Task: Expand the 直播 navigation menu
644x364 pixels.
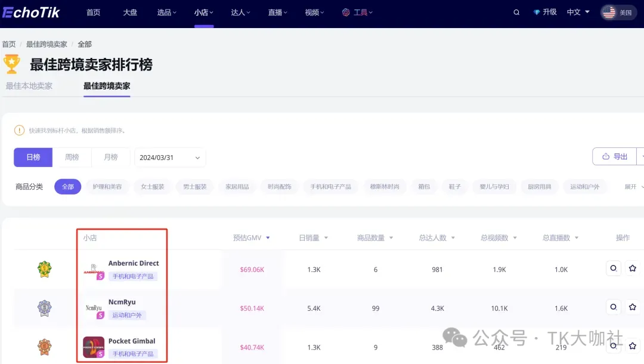Action: pos(277,13)
